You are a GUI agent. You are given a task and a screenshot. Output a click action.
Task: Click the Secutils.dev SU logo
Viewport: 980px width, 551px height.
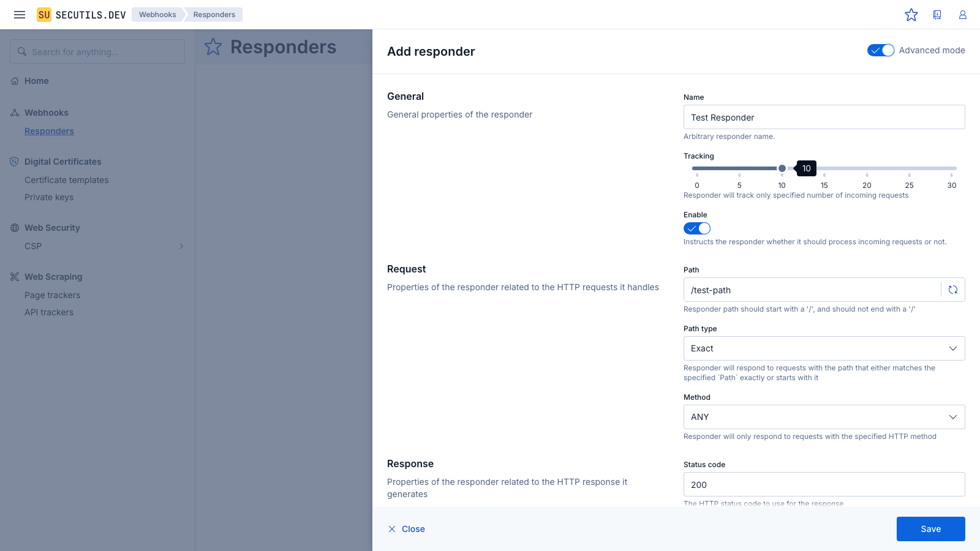[44, 15]
